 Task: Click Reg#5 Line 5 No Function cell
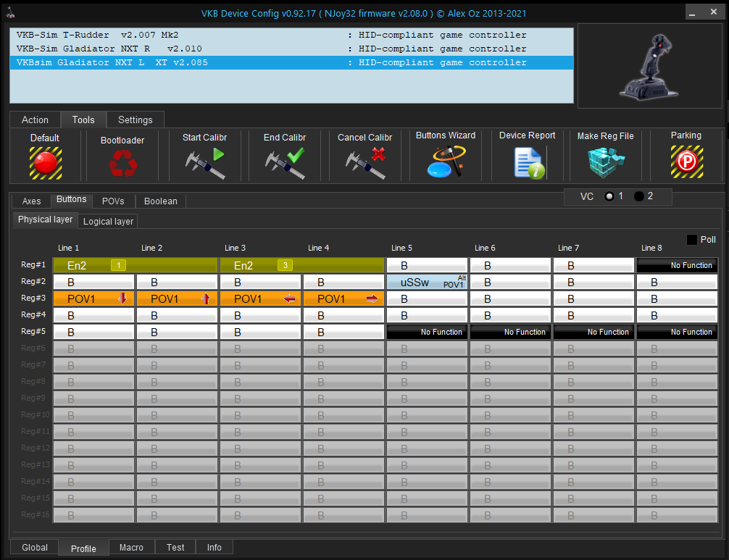point(428,332)
